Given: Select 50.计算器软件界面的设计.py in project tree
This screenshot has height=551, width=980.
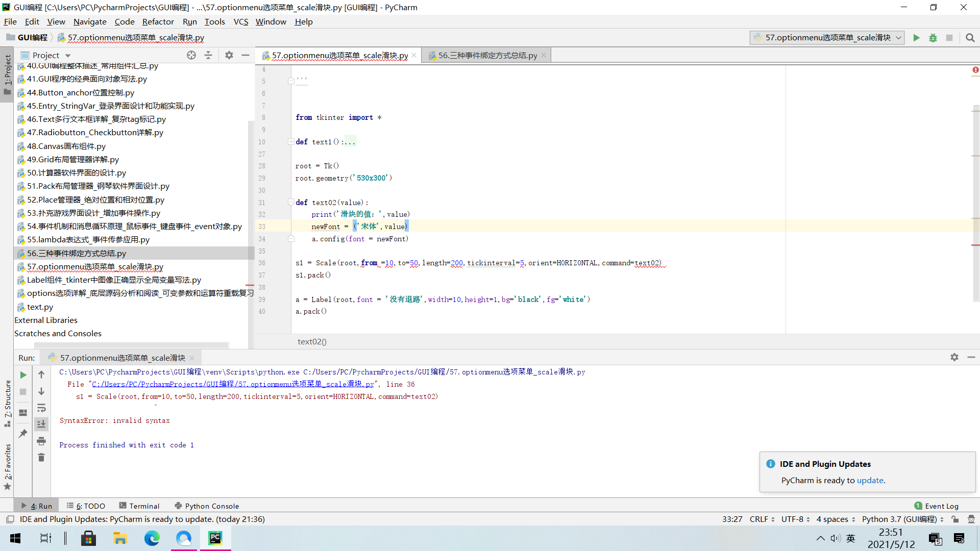Looking at the screenshot, I should tap(77, 172).
